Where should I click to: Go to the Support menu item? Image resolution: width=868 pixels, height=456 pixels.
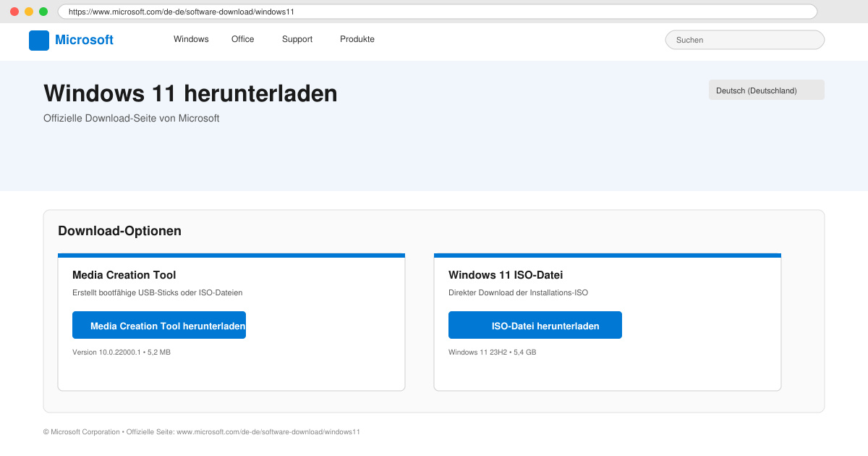(297, 39)
